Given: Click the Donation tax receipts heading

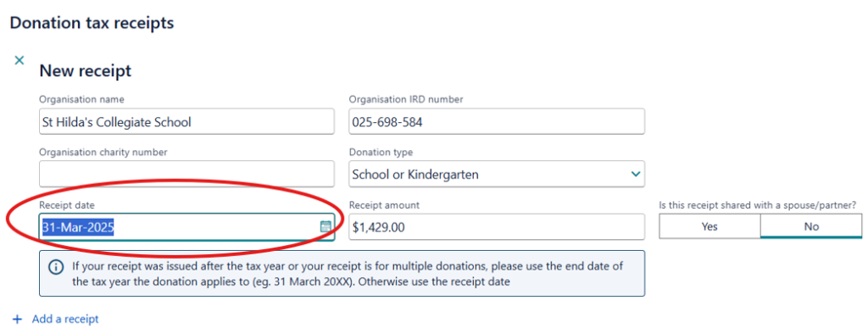Looking at the screenshot, I should tap(92, 23).
